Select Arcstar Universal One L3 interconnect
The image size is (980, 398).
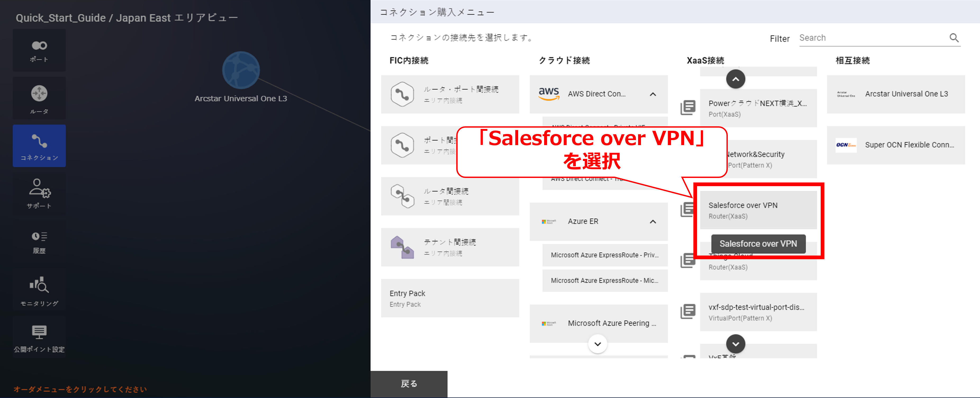(x=896, y=94)
